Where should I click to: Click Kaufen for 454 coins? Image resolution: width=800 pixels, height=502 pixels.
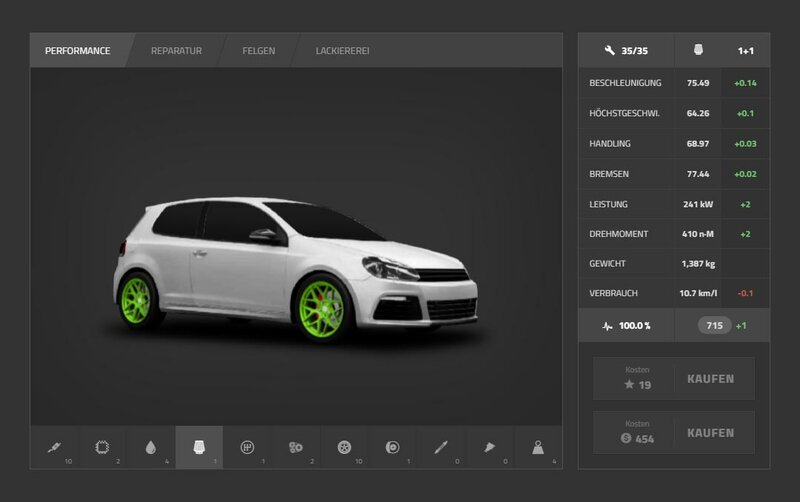(710, 433)
